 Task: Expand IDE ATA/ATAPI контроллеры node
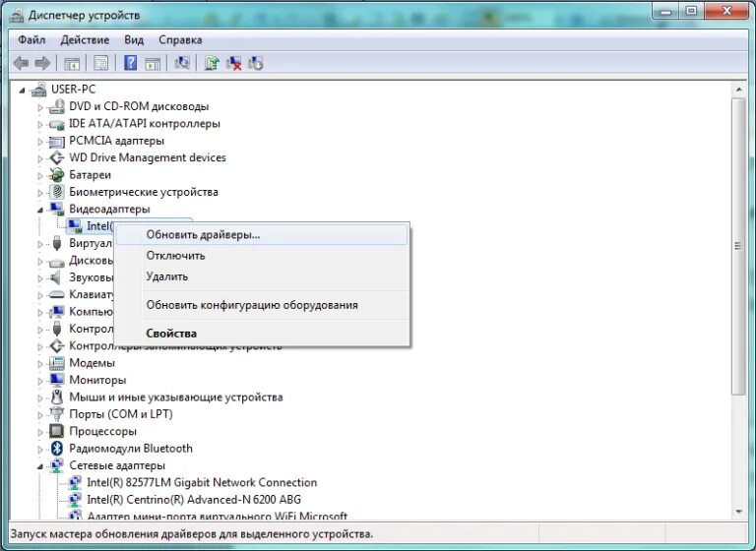(x=40, y=125)
